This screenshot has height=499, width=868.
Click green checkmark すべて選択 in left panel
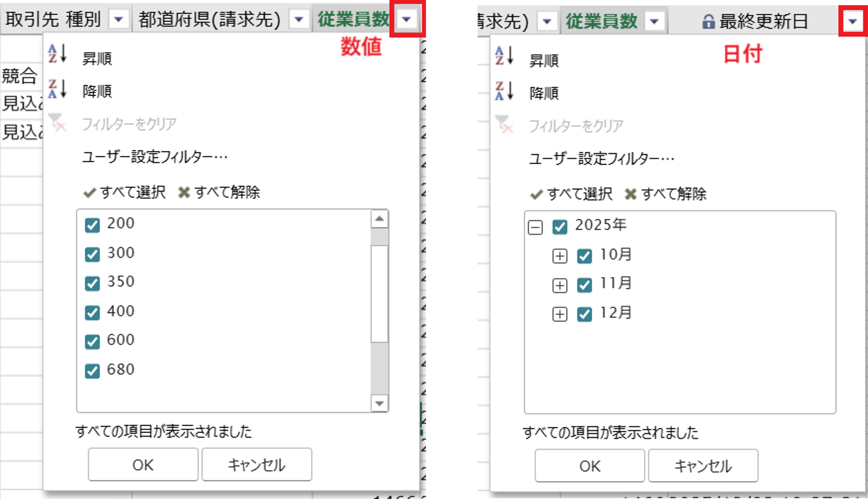point(90,193)
